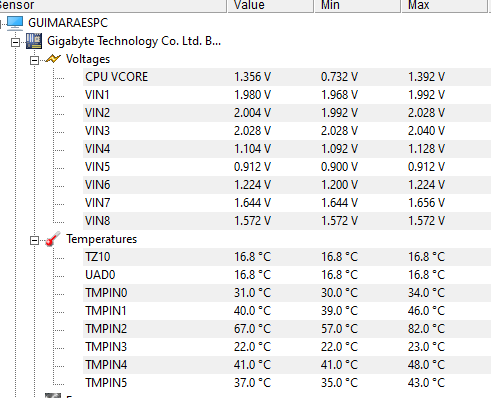Select the VIN8 voltage row
Screen dimensions: 491x398
click(x=287, y=221)
